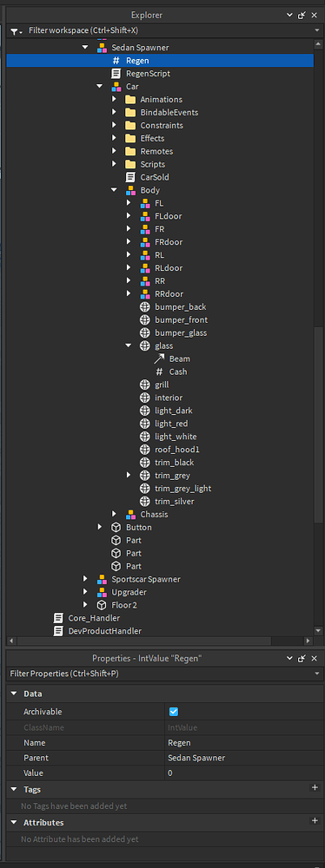Screen dimensions: 325x868
Task: Select the Animations folder icon
Action: (x=130, y=100)
